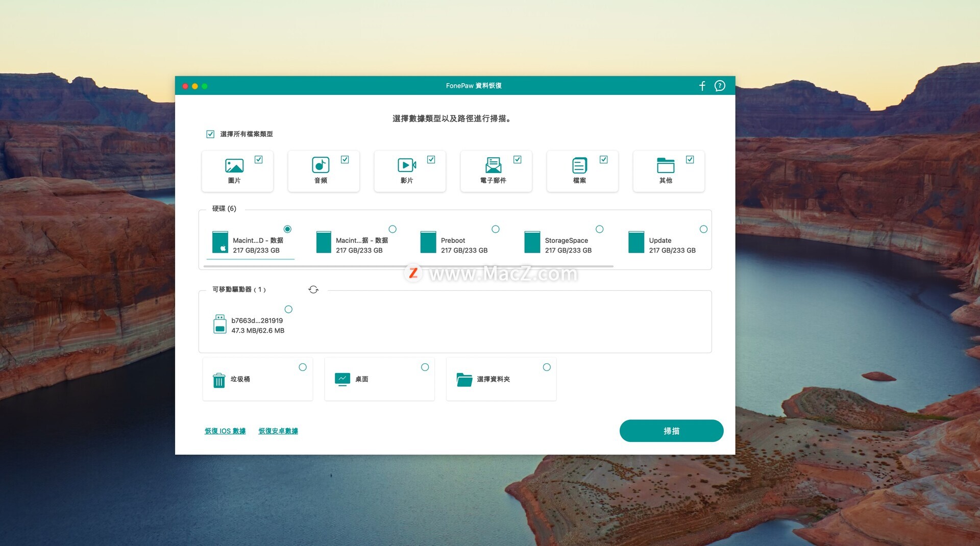Uncheck the 圖片 file type checkbox
The image size is (980, 546).
259,160
